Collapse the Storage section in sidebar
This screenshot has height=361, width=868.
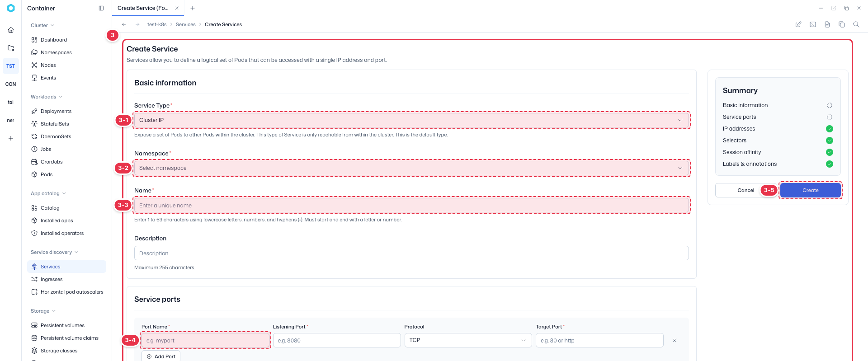point(43,311)
